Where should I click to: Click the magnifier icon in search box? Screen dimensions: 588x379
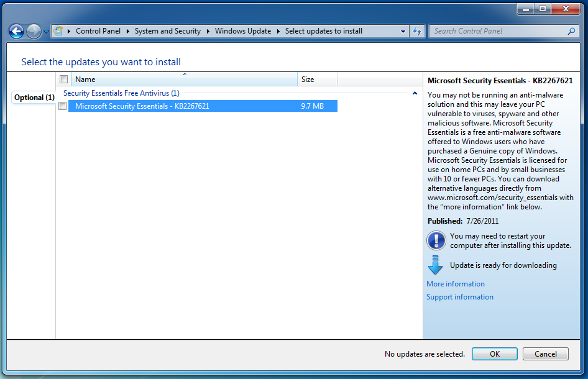point(572,31)
